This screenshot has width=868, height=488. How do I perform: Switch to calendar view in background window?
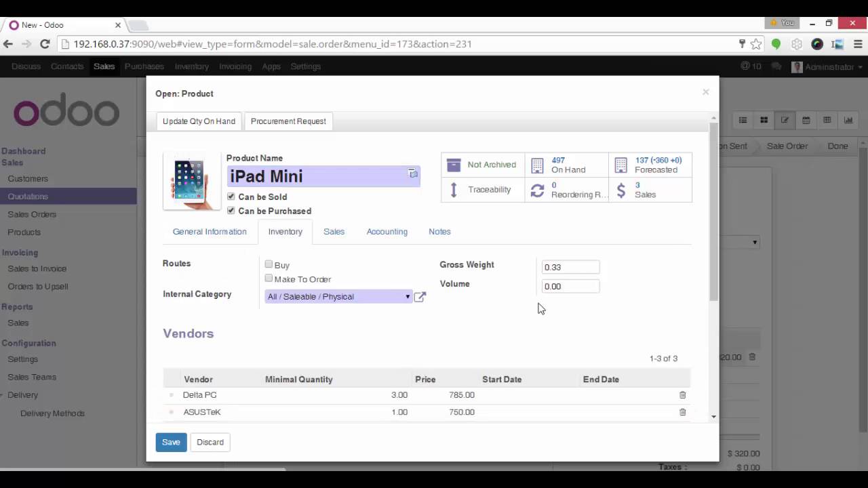tap(806, 120)
